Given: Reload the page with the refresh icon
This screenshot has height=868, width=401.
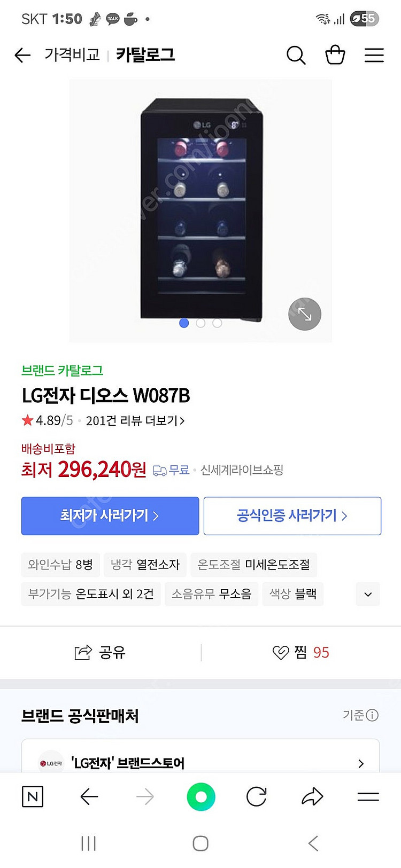Looking at the screenshot, I should pyautogui.click(x=257, y=797).
